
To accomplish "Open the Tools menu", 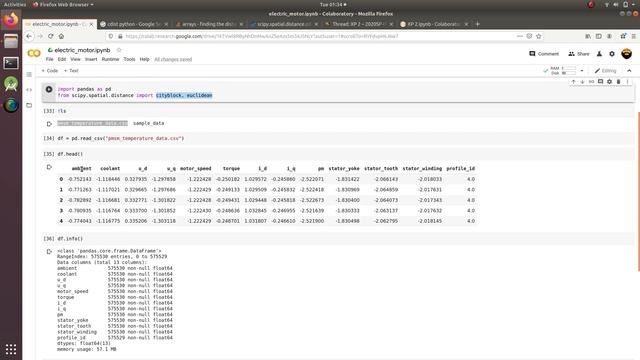I will (129, 59).
